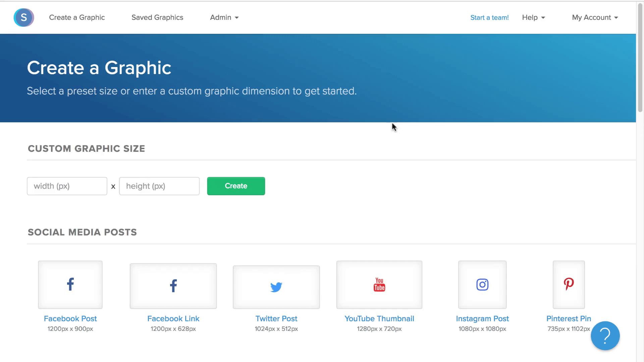Expand the My Account dropdown
The width and height of the screenshot is (644, 362).
[x=595, y=17]
